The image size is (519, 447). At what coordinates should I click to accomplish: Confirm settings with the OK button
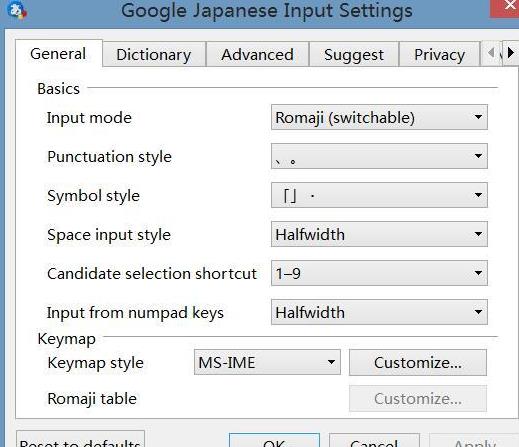point(274,441)
